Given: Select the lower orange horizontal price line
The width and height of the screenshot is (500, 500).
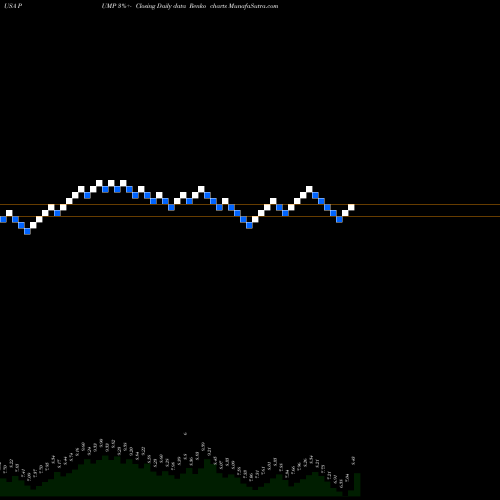Looking at the screenshot, I should click(250, 217).
